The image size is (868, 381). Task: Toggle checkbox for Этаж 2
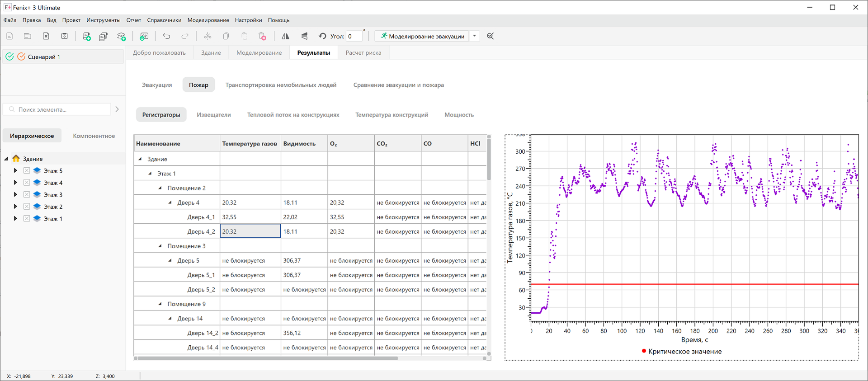pyautogui.click(x=27, y=207)
